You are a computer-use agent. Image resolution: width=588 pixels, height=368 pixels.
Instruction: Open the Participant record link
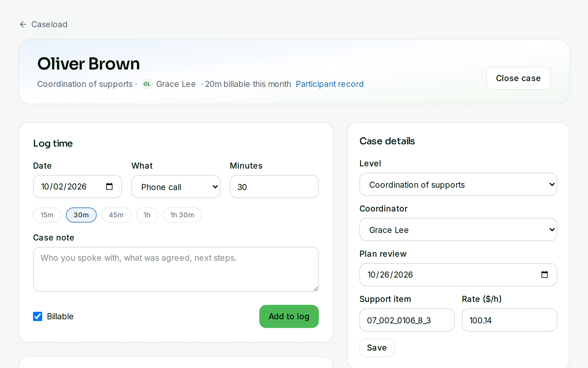click(330, 84)
